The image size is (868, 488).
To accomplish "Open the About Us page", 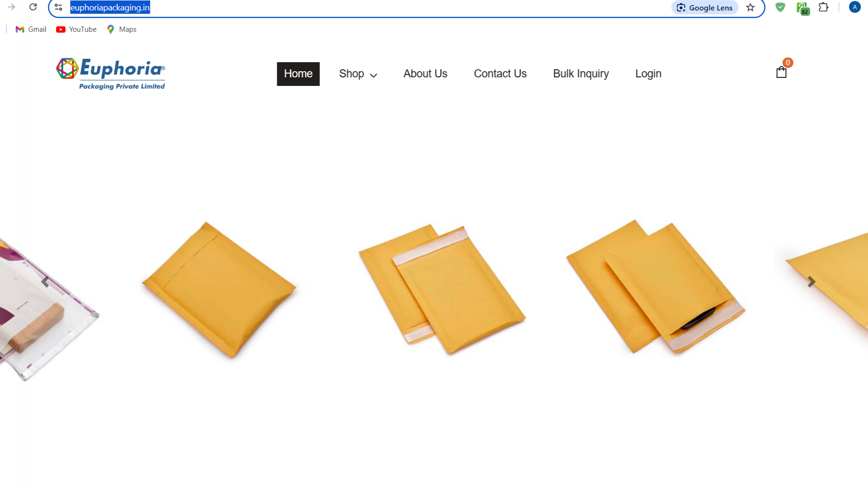I will (425, 74).
